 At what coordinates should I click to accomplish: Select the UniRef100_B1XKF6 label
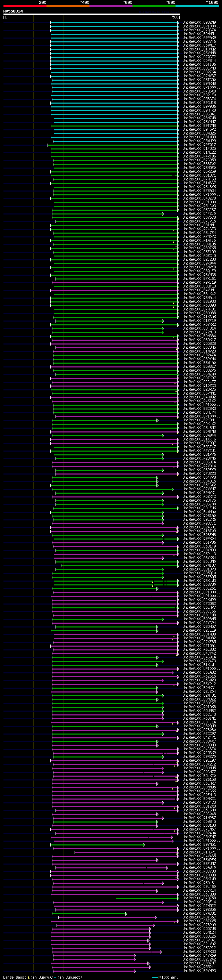[199, 439]
